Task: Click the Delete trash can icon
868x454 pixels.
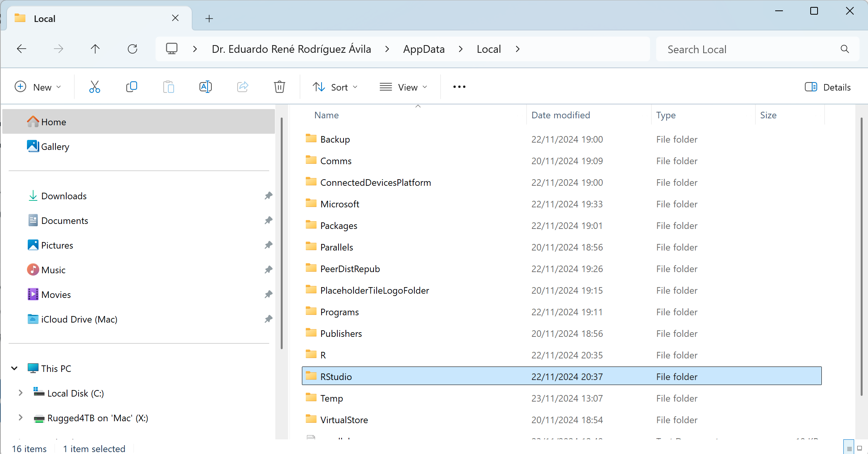Action: pos(279,87)
